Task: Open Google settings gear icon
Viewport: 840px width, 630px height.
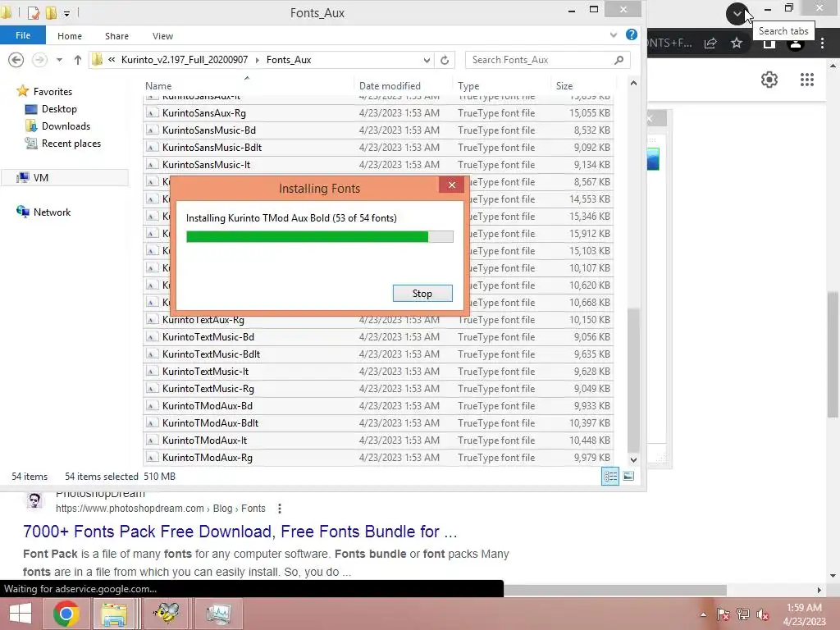Action: tap(769, 80)
